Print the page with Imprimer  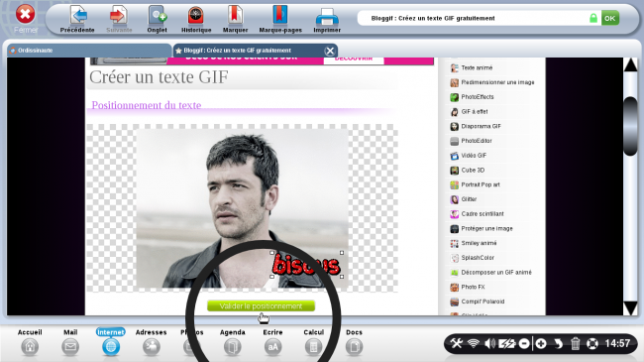[327, 17]
